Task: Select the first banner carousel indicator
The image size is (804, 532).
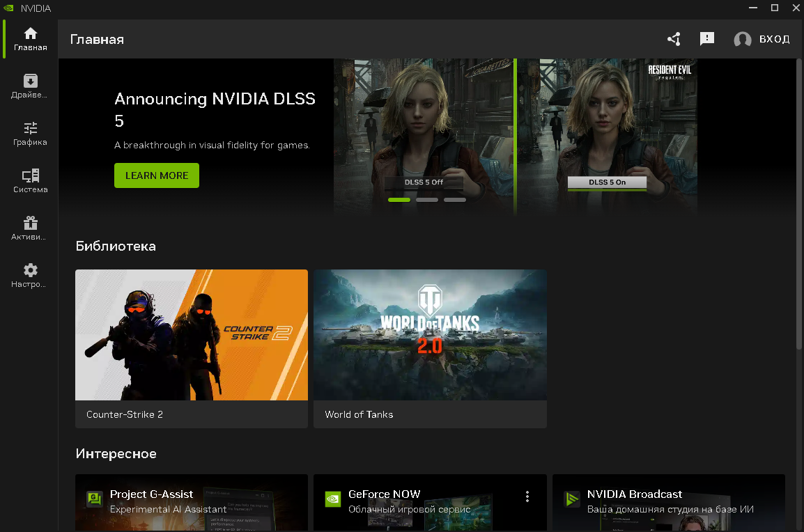Action: click(x=399, y=200)
